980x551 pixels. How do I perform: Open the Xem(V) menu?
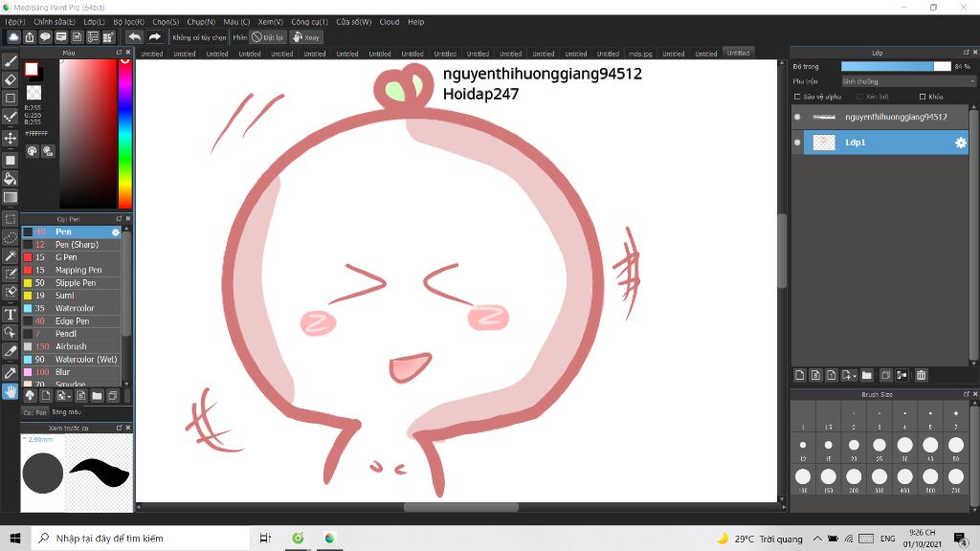(271, 22)
